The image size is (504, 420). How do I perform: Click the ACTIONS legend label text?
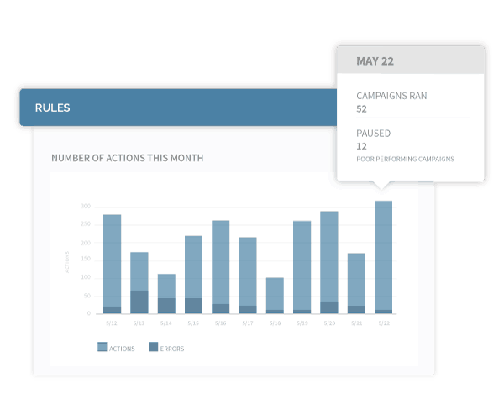pos(123,349)
